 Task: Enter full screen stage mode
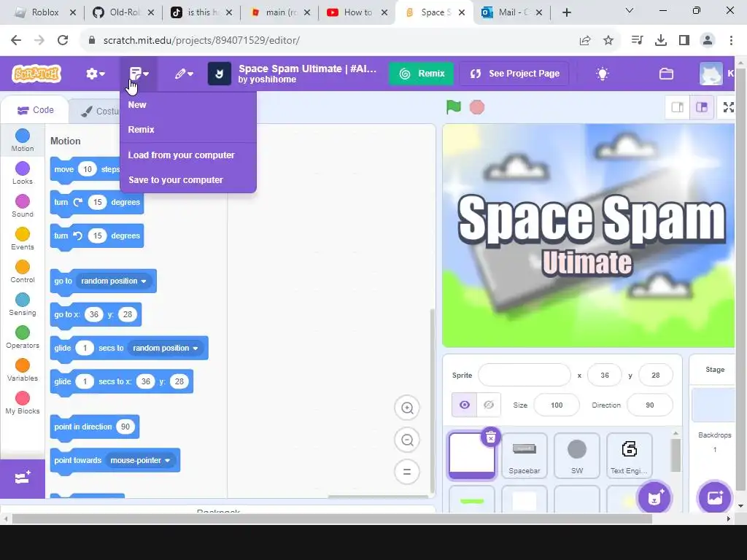click(x=729, y=107)
